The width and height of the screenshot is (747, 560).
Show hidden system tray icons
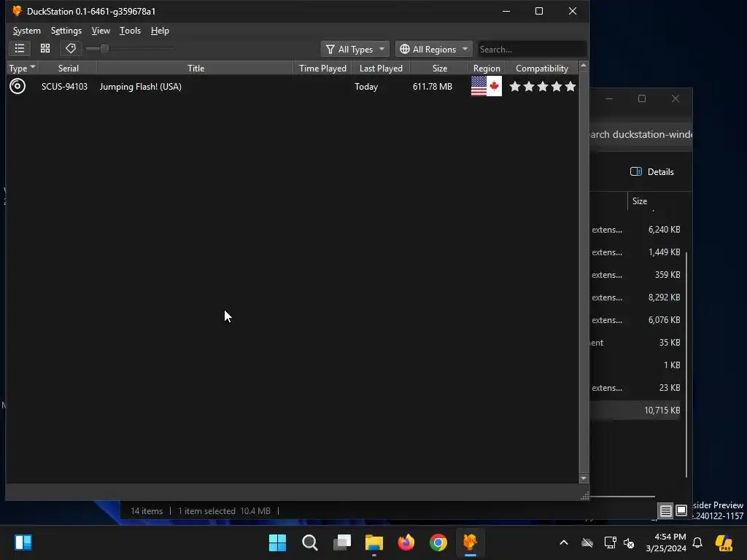click(x=564, y=542)
